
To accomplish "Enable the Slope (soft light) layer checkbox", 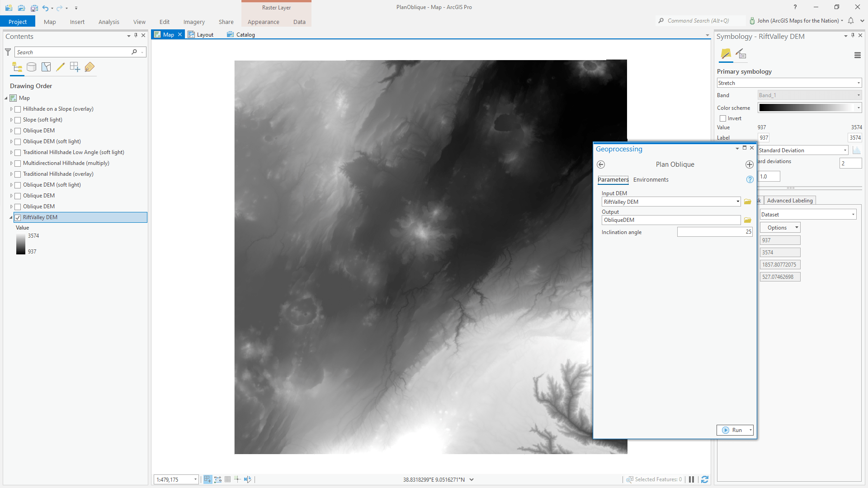I will (18, 120).
